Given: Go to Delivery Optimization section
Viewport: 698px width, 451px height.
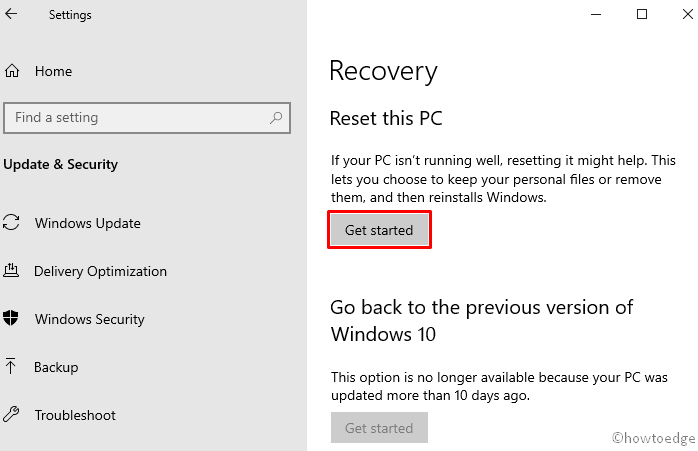Looking at the screenshot, I should click(100, 271).
